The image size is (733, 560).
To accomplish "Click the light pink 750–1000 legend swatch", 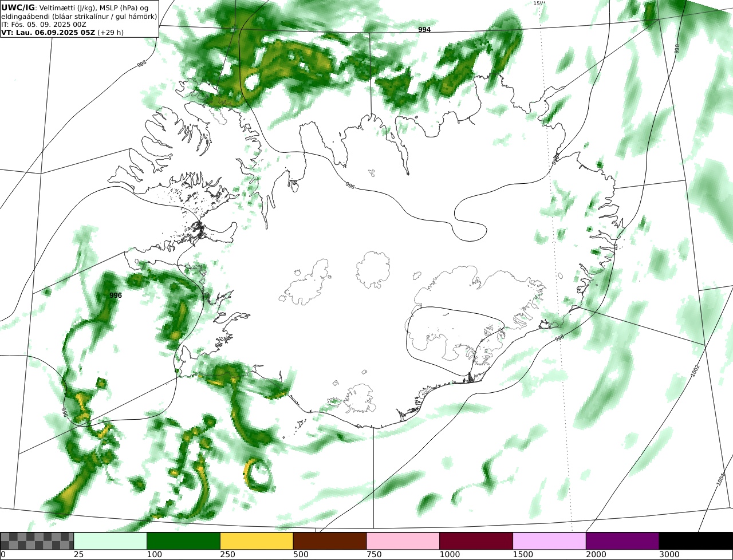I will point(403,541).
